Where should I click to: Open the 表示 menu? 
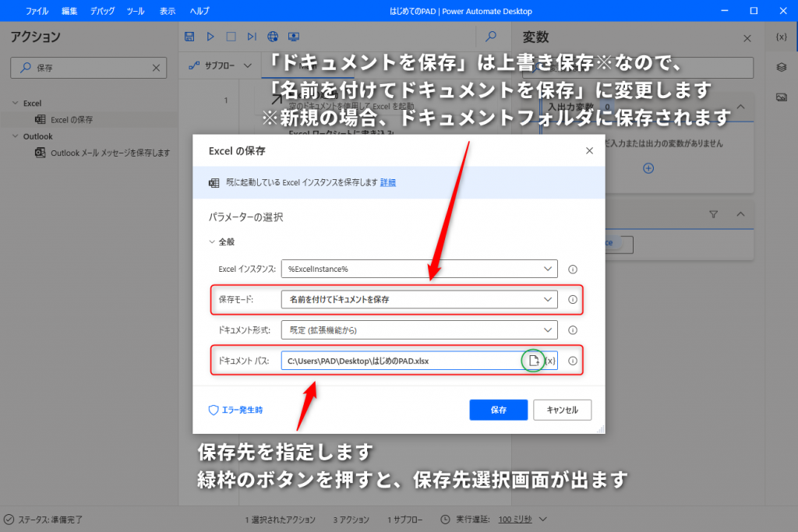tap(168, 11)
